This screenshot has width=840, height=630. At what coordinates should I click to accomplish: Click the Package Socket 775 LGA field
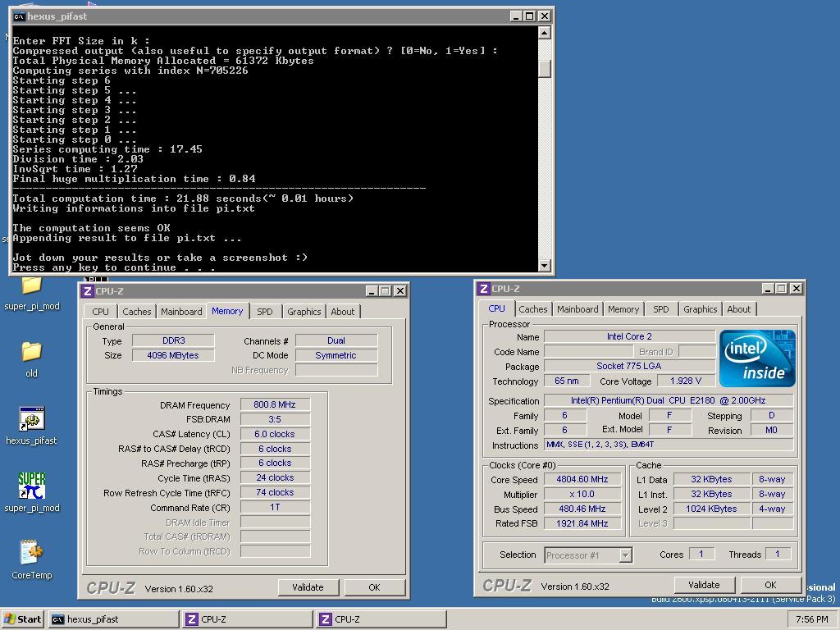(629, 366)
